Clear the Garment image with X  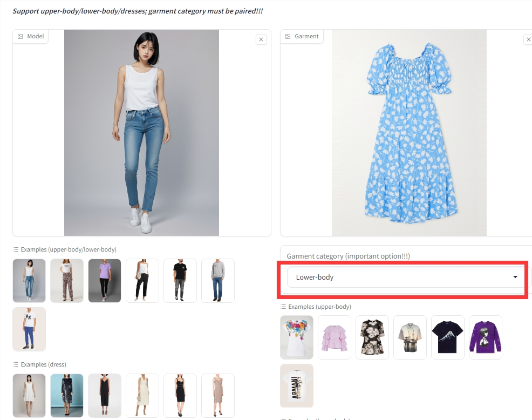point(528,39)
